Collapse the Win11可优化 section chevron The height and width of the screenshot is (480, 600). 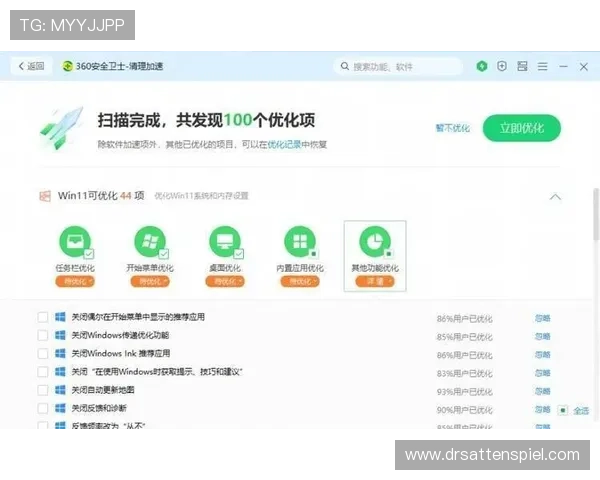coord(555,197)
